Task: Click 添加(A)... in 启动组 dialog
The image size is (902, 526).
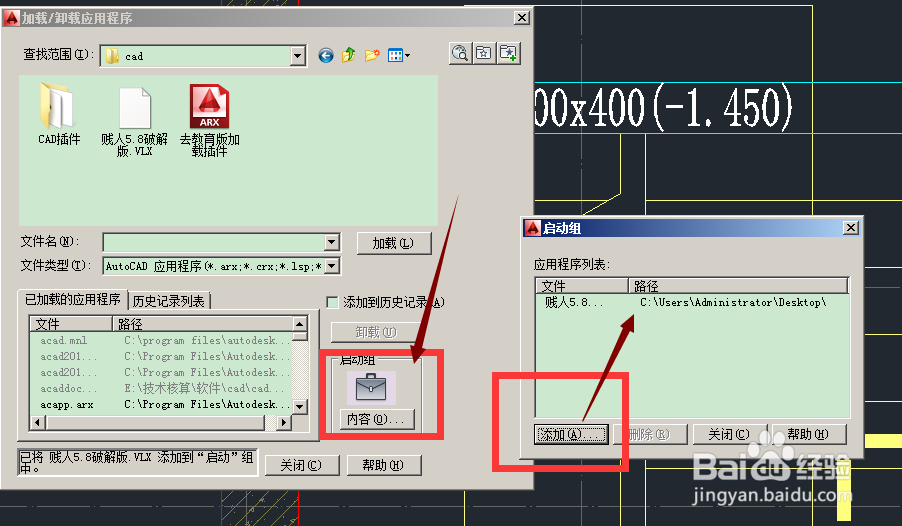Action: (x=571, y=434)
